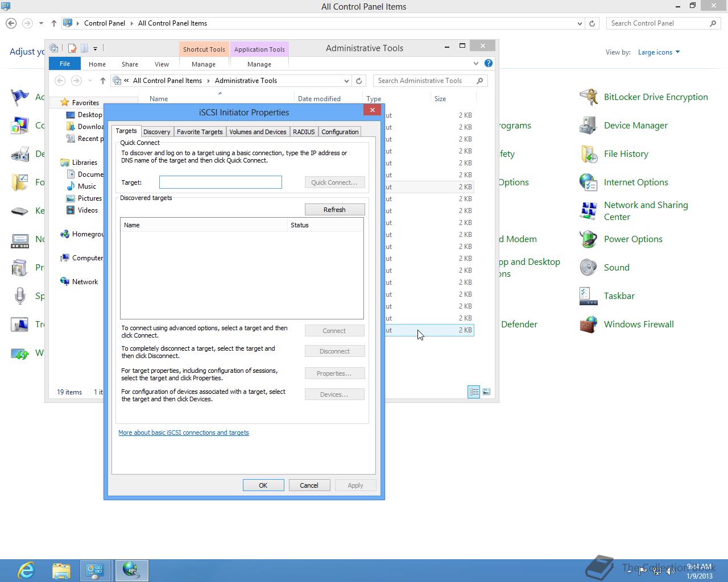Open Application Tools Manage tab
Screen dimensions: 728x582
coord(259,64)
